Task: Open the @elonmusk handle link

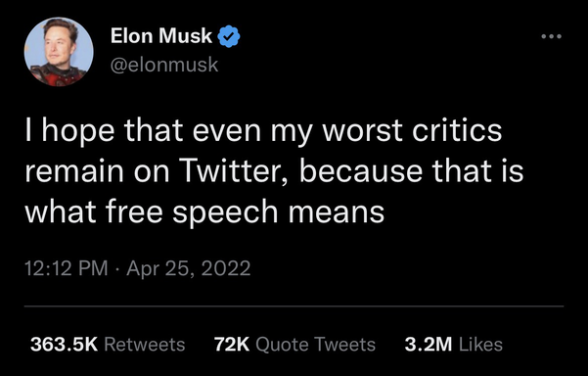Action: (163, 65)
